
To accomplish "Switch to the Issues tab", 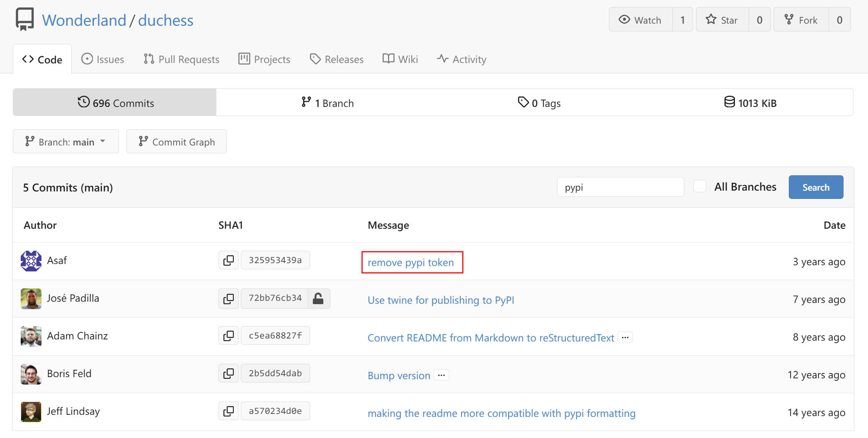I will (103, 59).
